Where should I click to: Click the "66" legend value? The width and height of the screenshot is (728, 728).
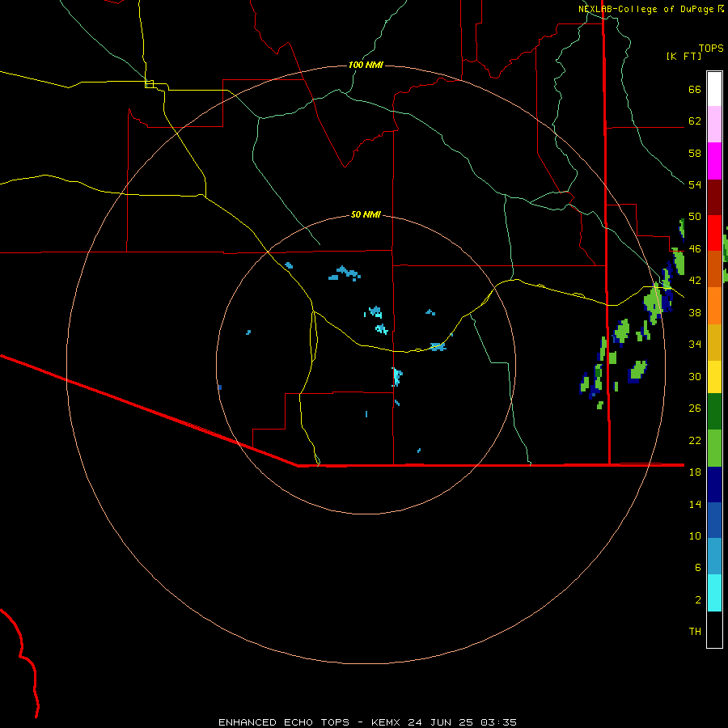point(695,90)
